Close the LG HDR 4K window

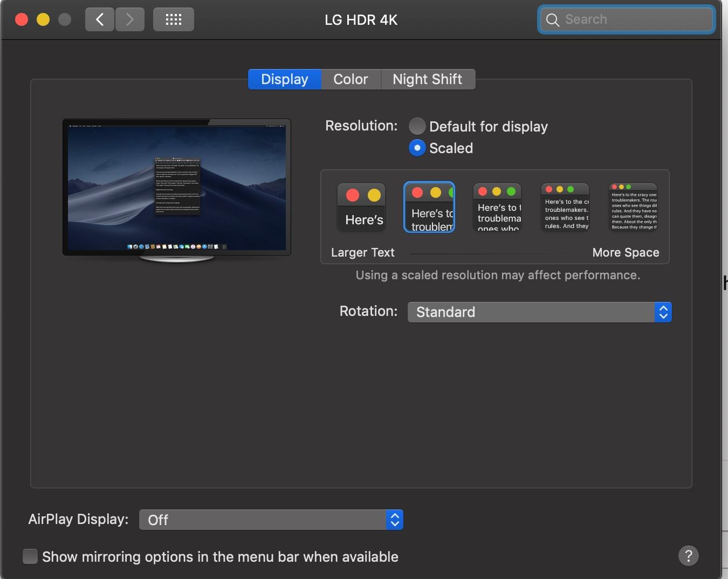[x=22, y=20]
